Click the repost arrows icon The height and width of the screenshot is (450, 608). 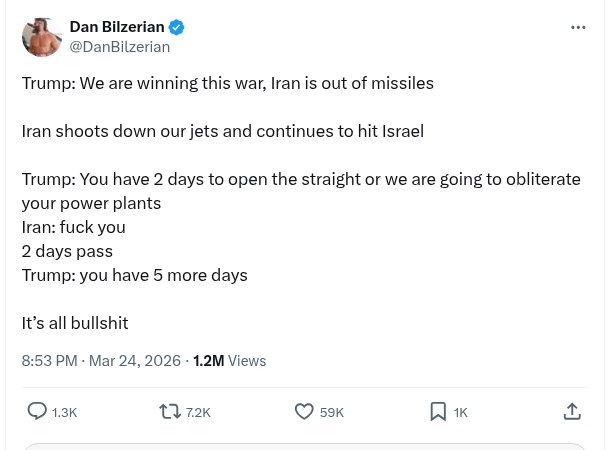pos(170,411)
